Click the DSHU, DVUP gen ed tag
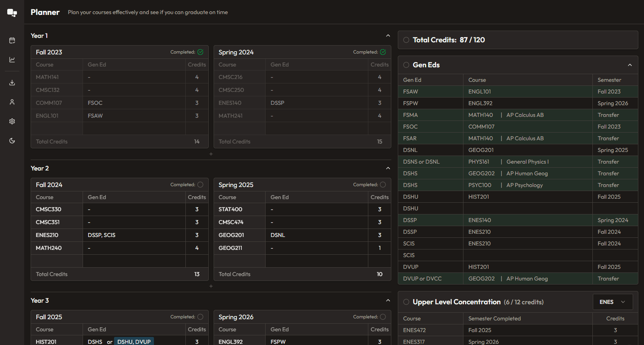644x345 pixels. point(134,341)
